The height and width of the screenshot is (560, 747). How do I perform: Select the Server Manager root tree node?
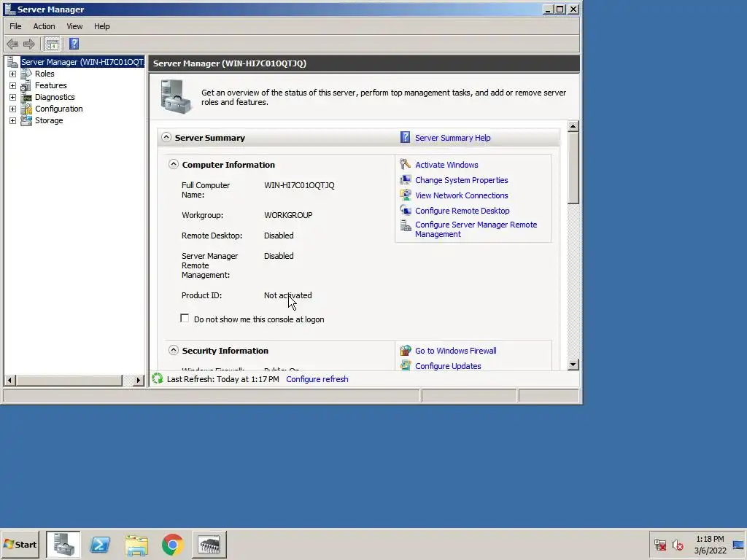pyautogui.click(x=82, y=62)
